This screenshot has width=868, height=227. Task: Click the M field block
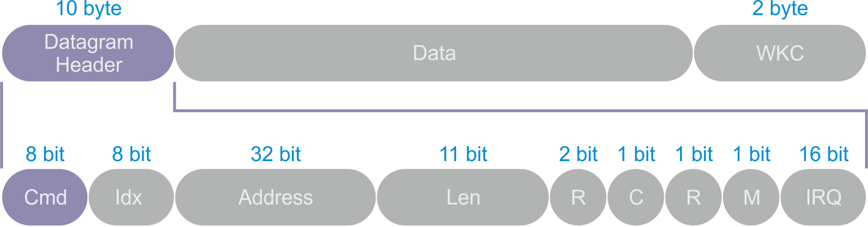751,197
